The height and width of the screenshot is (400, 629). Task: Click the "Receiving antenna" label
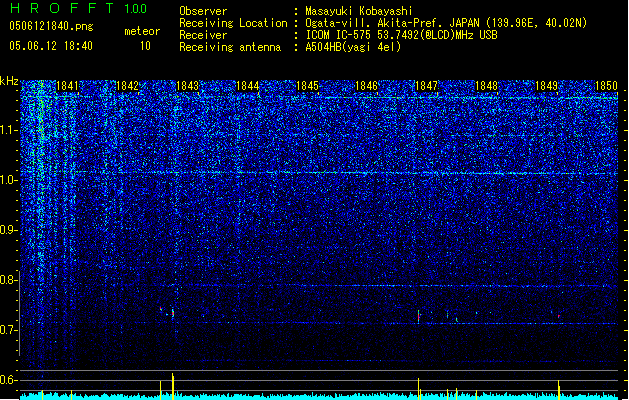(230, 47)
